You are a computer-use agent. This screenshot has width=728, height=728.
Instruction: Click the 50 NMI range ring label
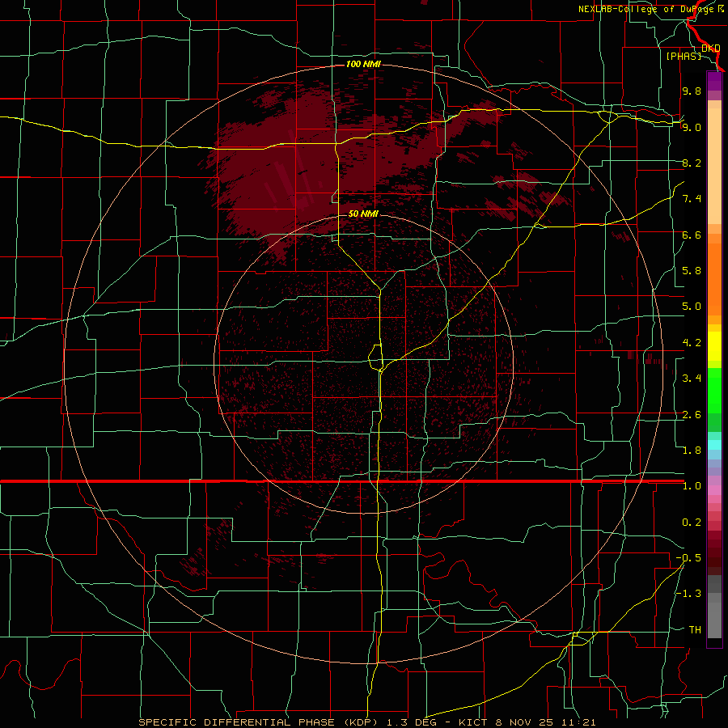pos(363,214)
